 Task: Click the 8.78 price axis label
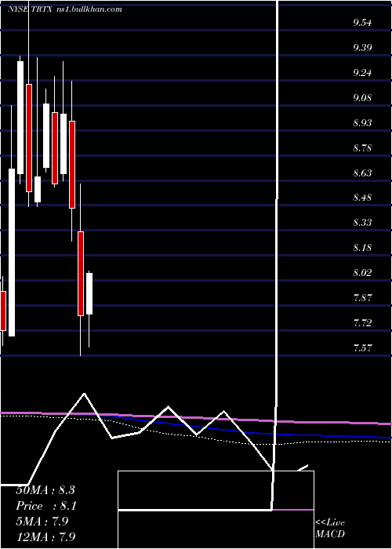362,147
